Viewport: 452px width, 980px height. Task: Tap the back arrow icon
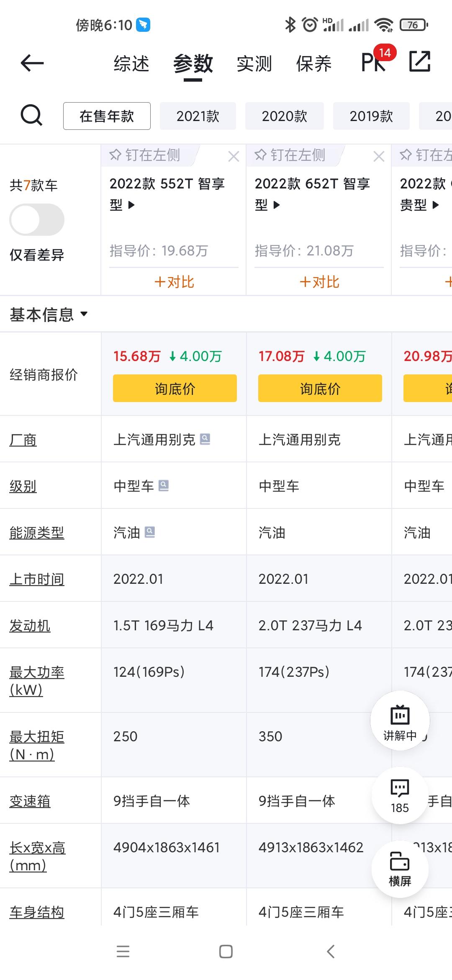point(32,63)
